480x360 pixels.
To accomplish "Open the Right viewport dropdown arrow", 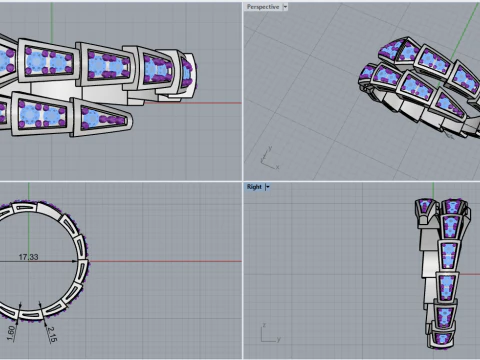I will coord(267,187).
